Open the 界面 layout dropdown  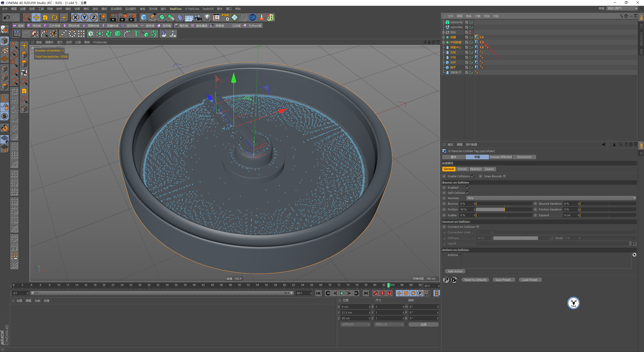point(622,9)
